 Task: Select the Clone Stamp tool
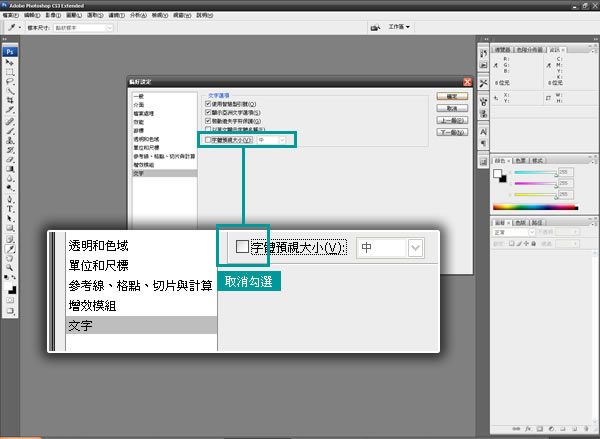pos(10,140)
